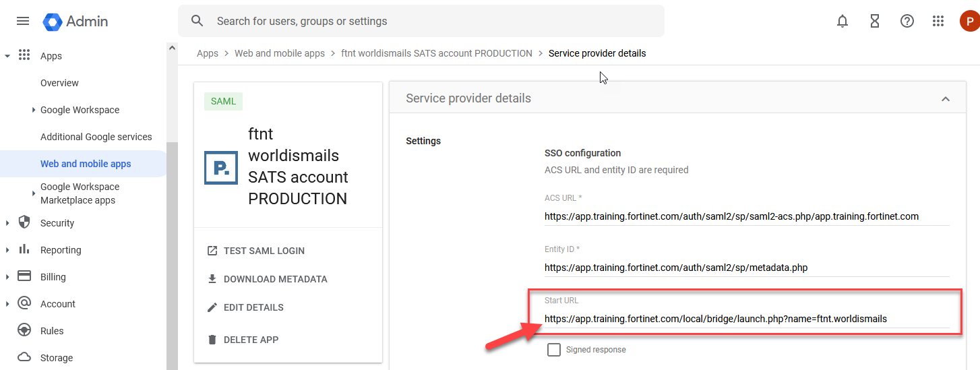Open Security in the sidebar
This screenshot has width=980, height=370.
pos(57,223)
